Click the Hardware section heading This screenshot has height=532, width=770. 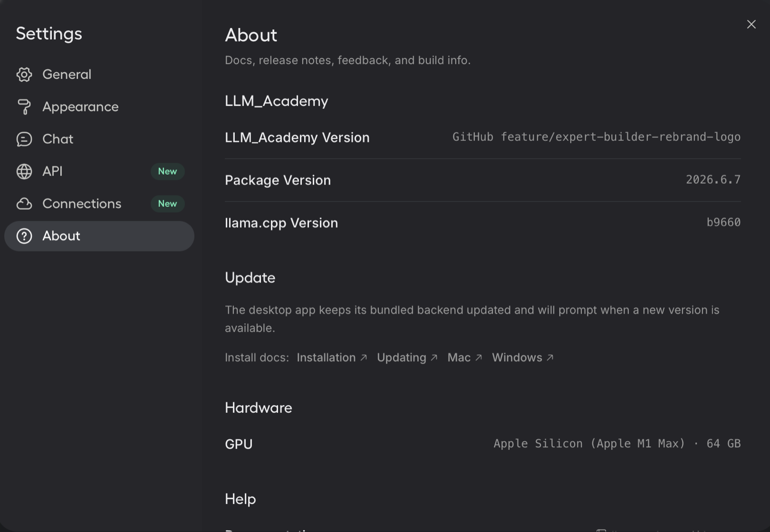pyautogui.click(x=258, y=408)
